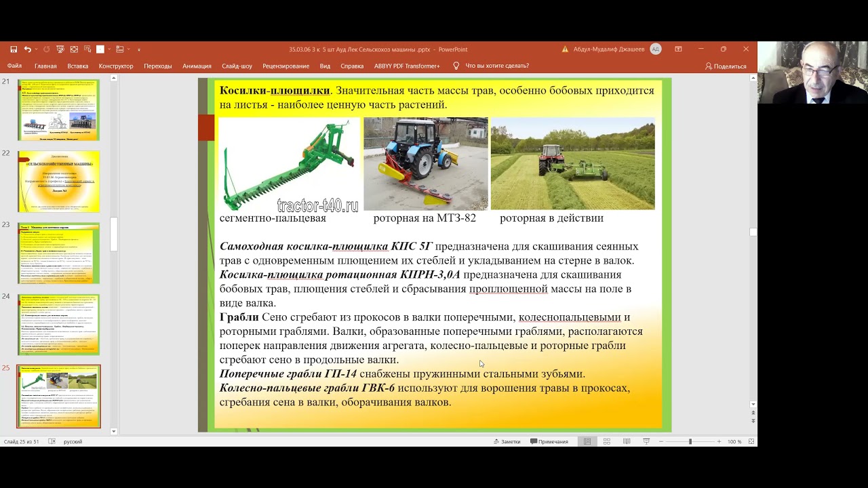Click the АД user avatar circle
Viewport: 868px width, 488px height.
pyautogui.click(x=655, y=49)
